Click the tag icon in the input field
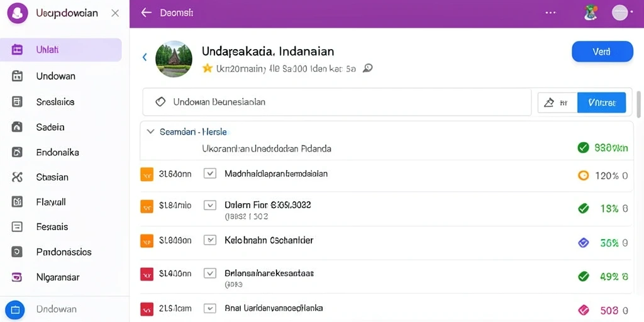The height and width of the screenshot is (322, 644). (x=160, y=101)
